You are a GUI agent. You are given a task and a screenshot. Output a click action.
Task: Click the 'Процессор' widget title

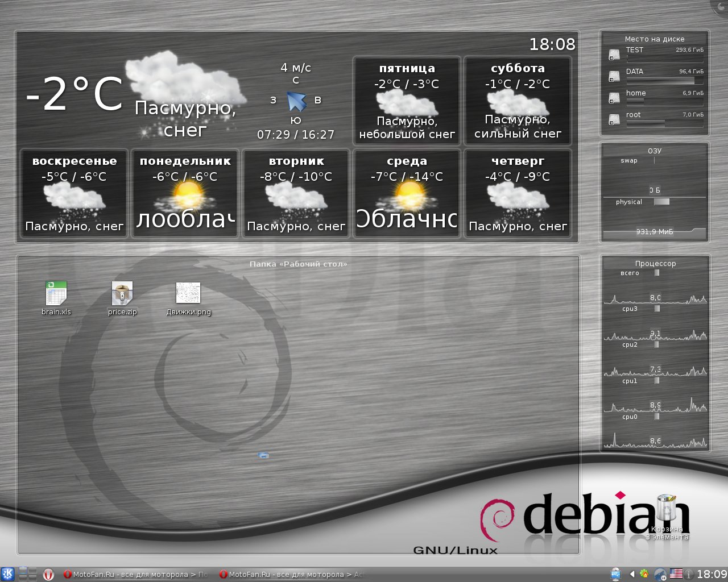tap(655, 263)
